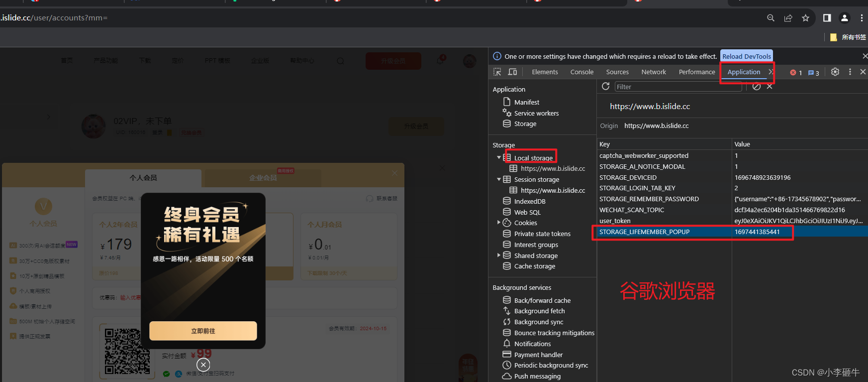Expand the Shared storage tree node
This screenshot has width=868, height=382.
pyautogui.click(x=499, y=255)
